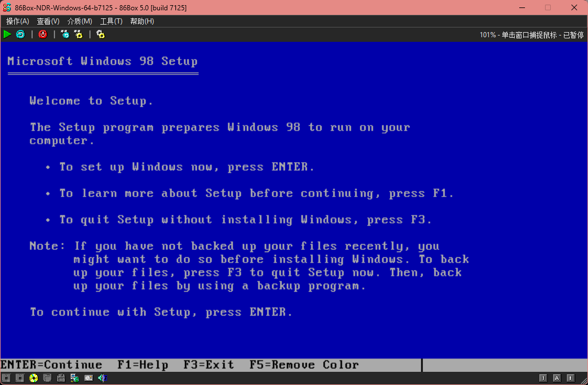Hard reset the machine using cyan reset icon
The image size is (588, 385).
[20, 34]
